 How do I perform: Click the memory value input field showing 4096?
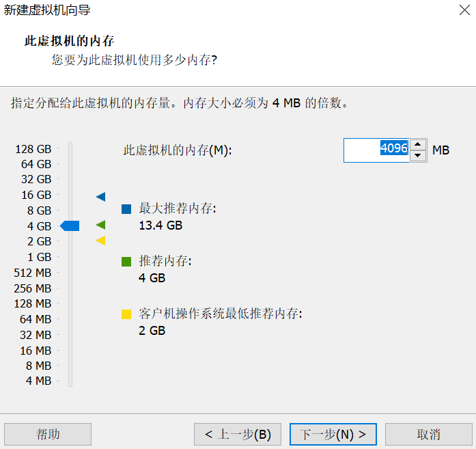click(376, 150)
